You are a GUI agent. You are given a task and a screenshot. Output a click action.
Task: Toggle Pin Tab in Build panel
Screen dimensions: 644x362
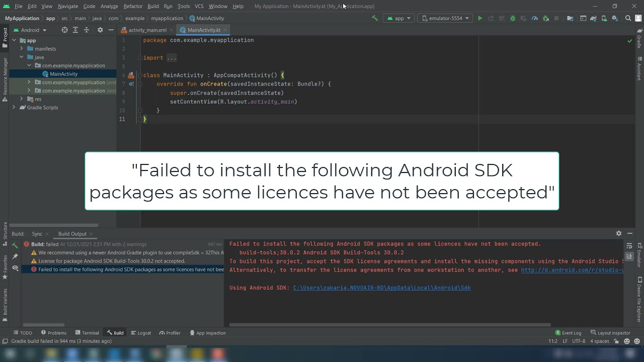[x=15, y=256]
